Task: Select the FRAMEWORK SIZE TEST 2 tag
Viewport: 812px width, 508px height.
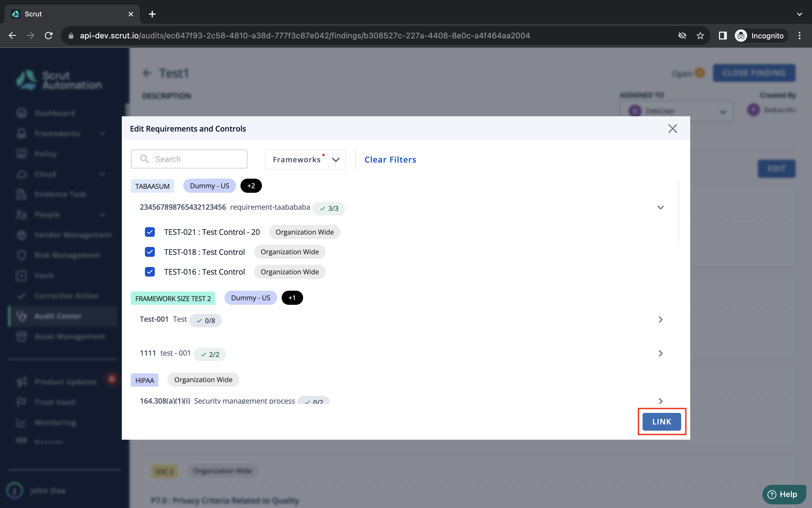Action: pos(173,298)
